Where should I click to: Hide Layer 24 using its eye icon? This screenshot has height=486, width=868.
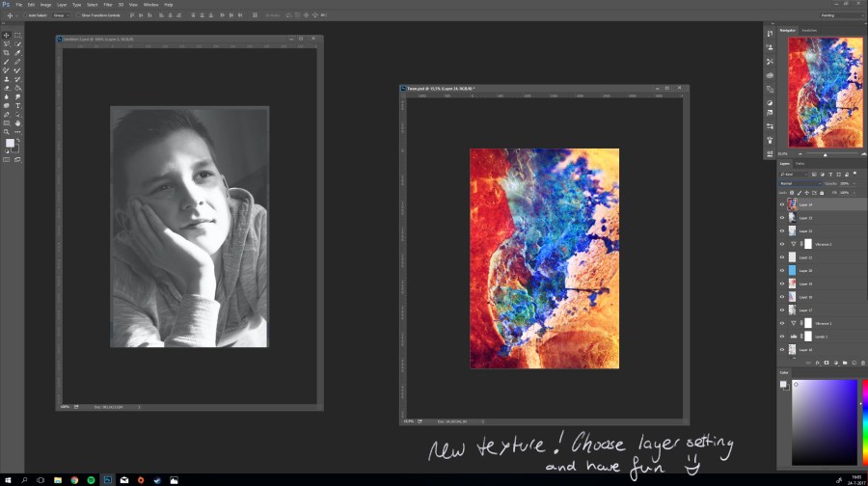pos(782,204)
